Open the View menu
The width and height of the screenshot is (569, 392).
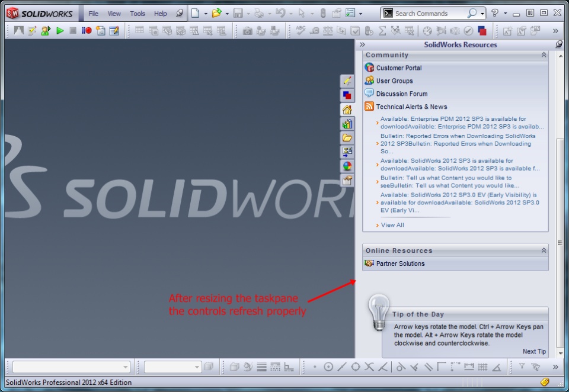(114, 14)
